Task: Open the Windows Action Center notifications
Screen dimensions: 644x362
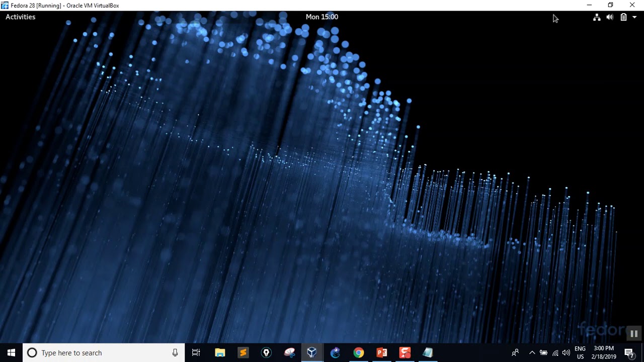Action: [x=629, y=353]
